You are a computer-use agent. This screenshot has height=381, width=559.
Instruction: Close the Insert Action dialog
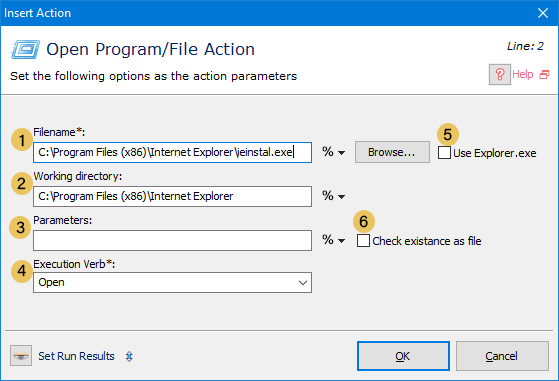click(543, 13)
